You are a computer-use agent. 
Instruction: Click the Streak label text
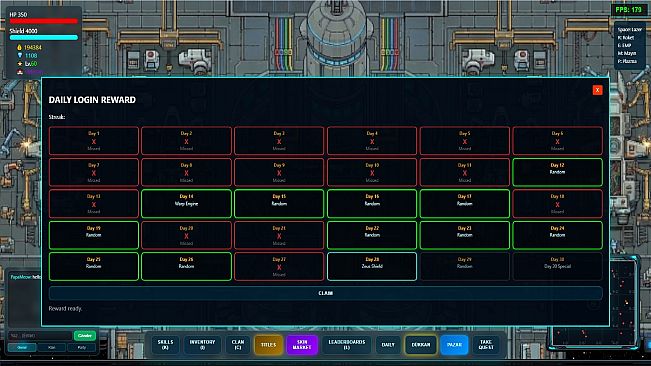point(57,117)
